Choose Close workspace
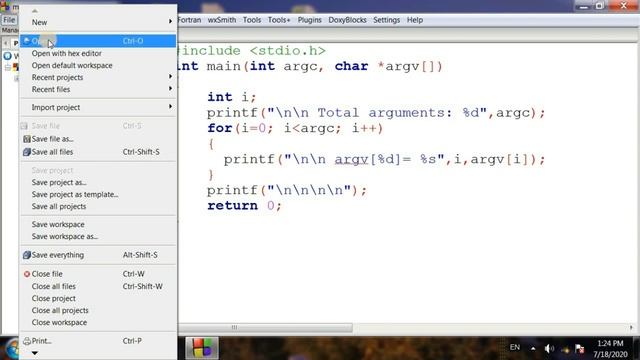Viewport: 640px width, 360px height. (x=98, y=322)
